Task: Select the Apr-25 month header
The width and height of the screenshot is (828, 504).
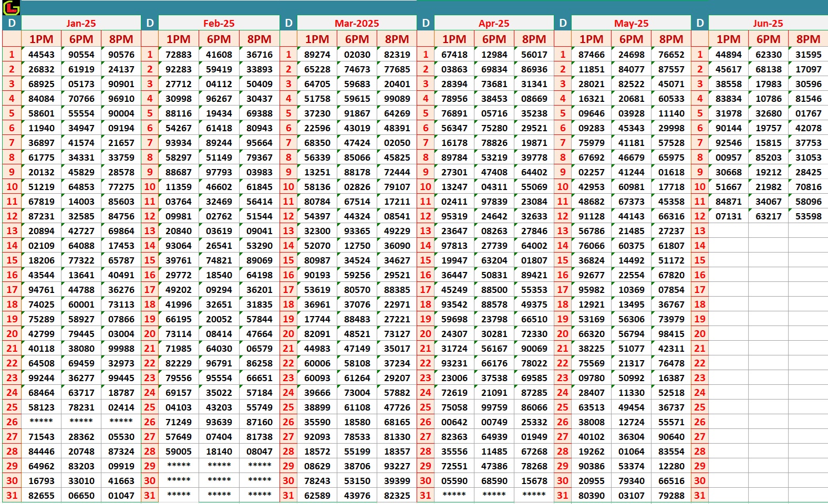Action: (x=494, y=23)
